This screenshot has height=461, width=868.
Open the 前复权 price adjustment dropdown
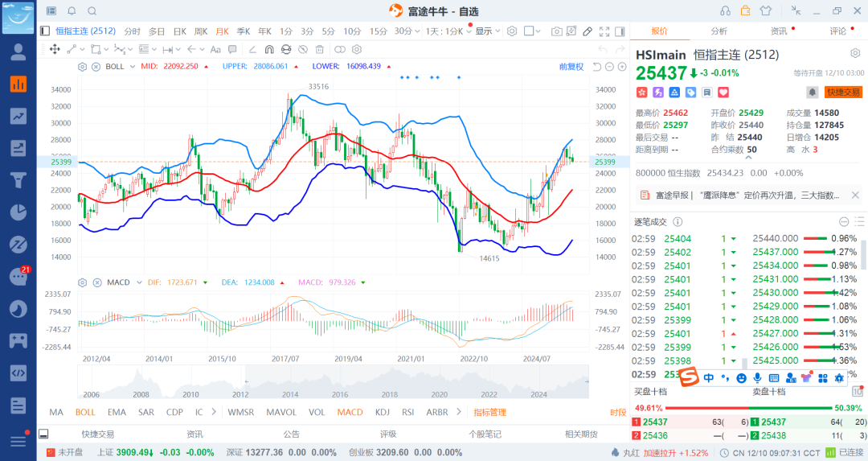(571, 67)
